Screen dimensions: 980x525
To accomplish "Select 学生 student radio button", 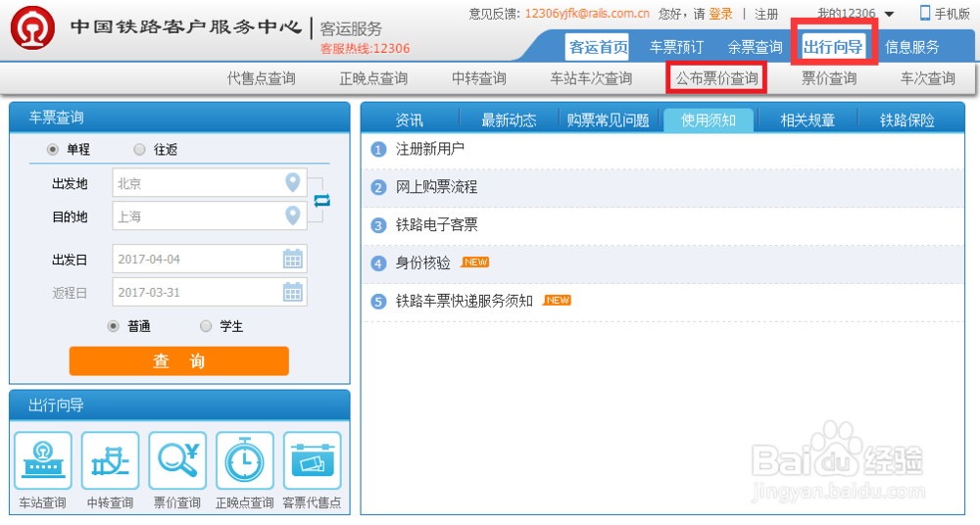I will point(206,326).
